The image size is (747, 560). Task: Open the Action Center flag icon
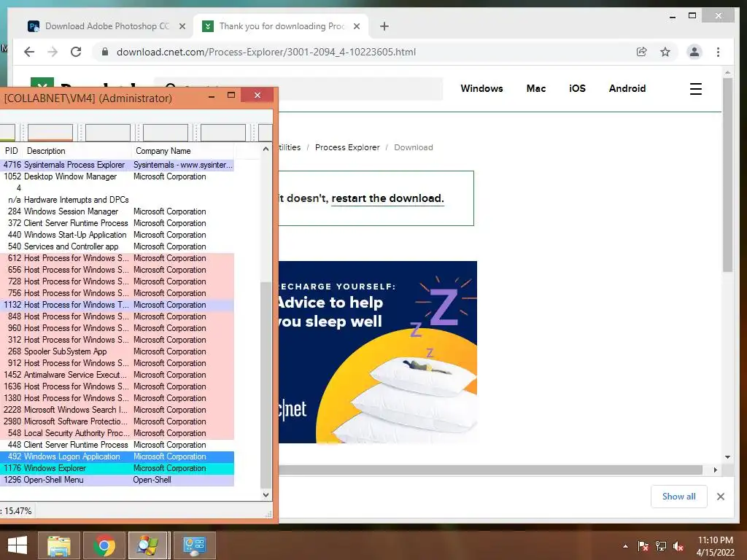(643, 546)
